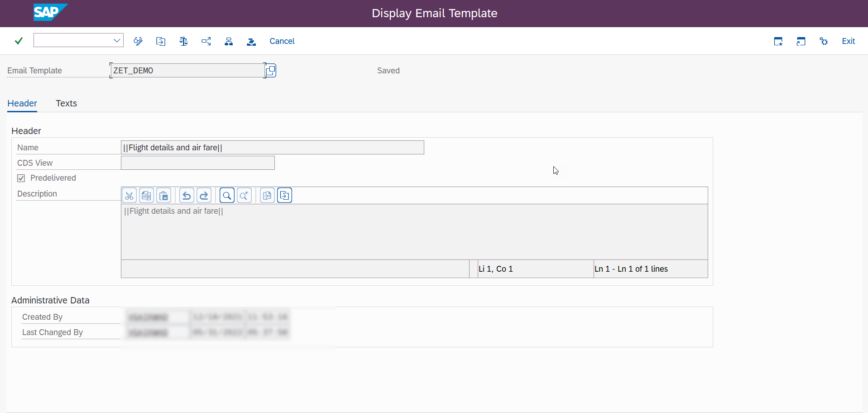The image size is (868, 413).
Task: Expand the Email Template value help control
Action: tap(270, 70)
